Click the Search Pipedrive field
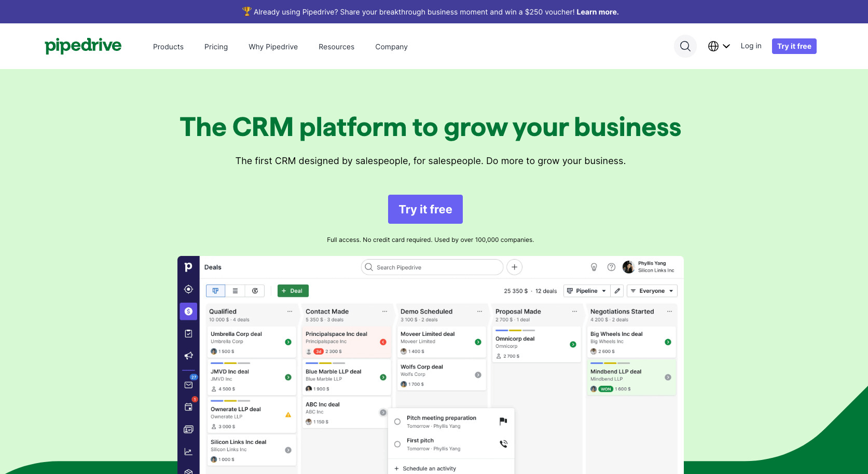 [x=432, y=267]
